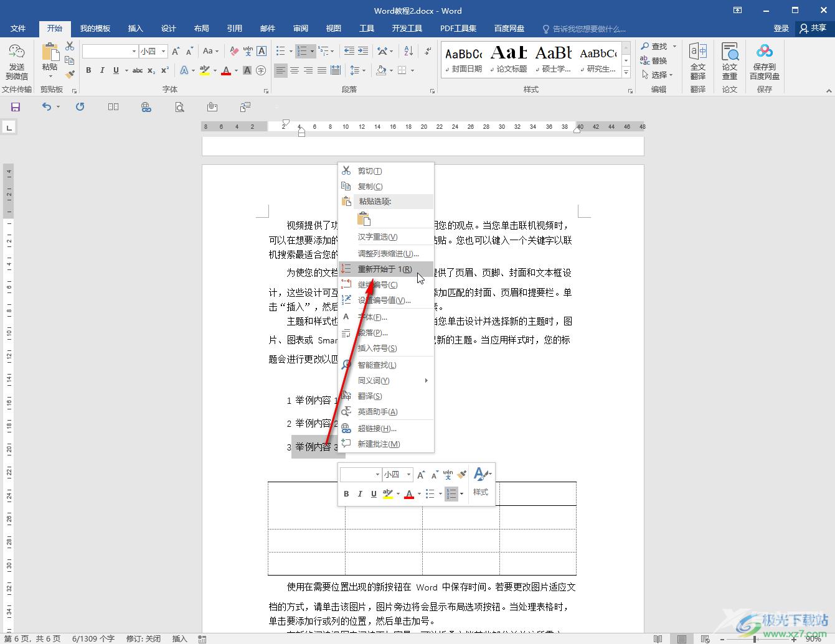Image resolution: width=835 pixels, height=644 pixels.
Task: Open the ribbon font size dropdown showing 小四
Action: [163, 51]
